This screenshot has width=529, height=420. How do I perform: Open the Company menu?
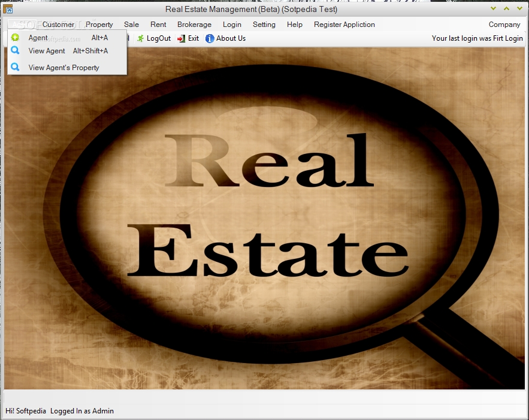pos(504,25)
